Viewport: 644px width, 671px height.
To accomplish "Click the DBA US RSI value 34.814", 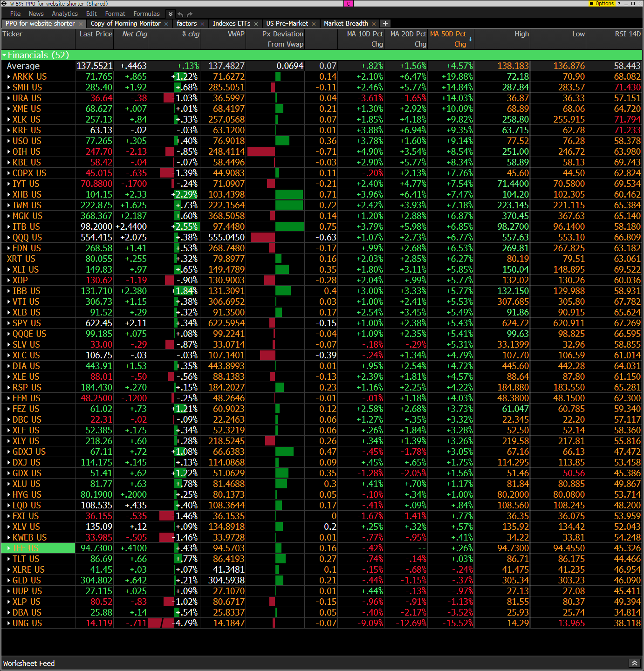I will [627, 613].
